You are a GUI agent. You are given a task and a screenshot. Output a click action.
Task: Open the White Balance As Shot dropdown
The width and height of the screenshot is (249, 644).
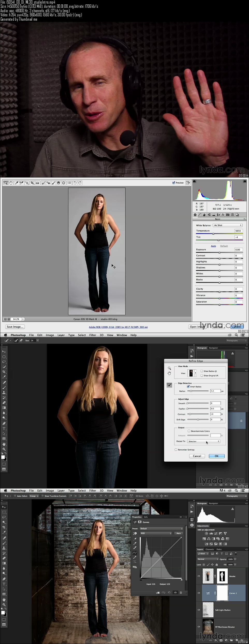coord(228,225)
